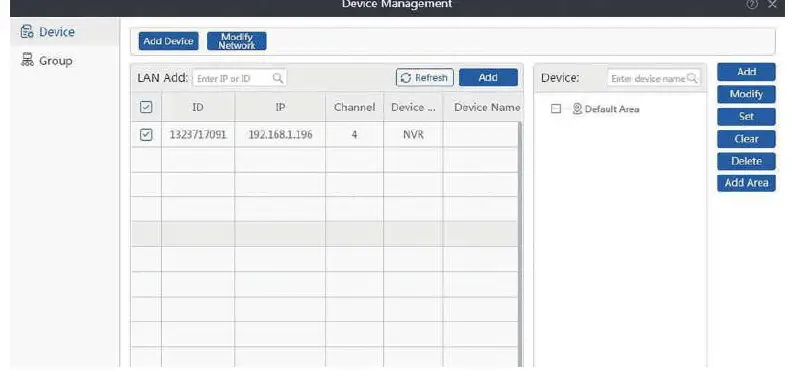The height and width of the screenshot is (387, 792).
Task: Click the LAN search magnifier icon
Action: click(278, 78)
